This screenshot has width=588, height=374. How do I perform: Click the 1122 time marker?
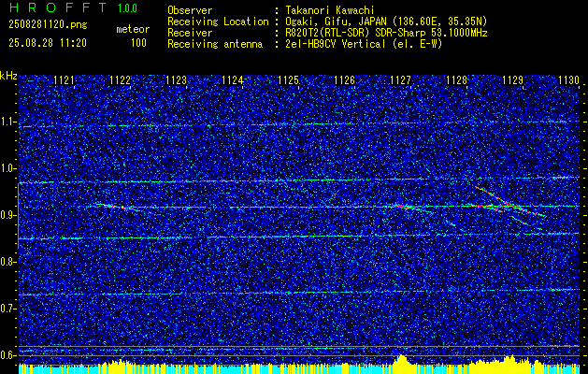120,80
